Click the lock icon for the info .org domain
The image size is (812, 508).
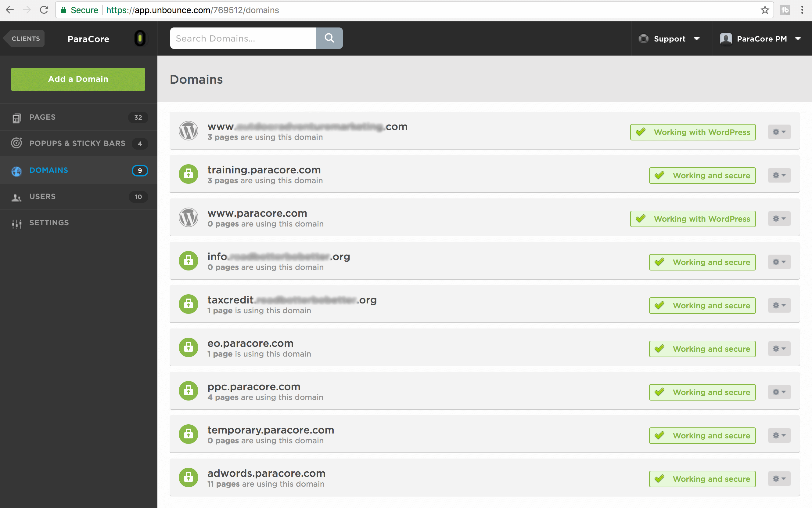(188, 261)
